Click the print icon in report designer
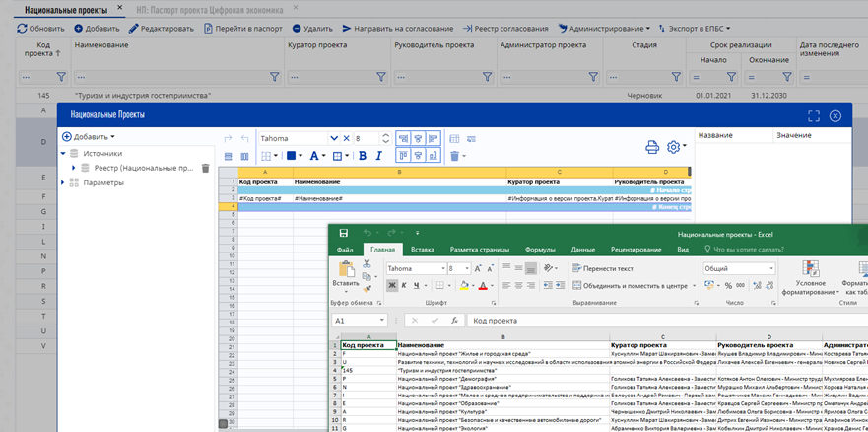 pos(651,147)
